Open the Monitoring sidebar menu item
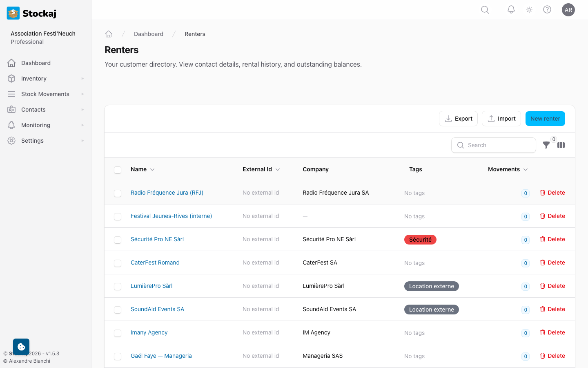588x368 pixels. pos(46,125)
